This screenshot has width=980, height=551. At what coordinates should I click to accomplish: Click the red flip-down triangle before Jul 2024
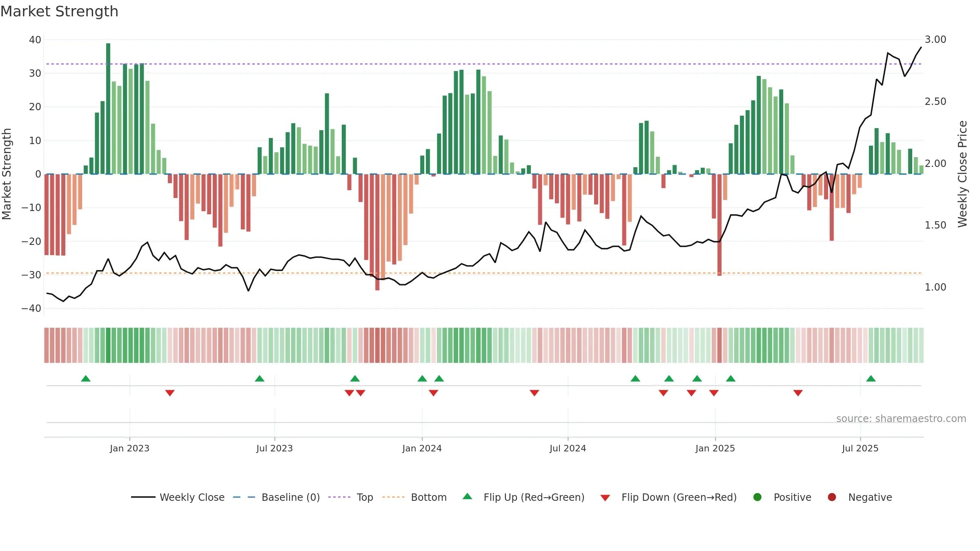pos(535,393)
